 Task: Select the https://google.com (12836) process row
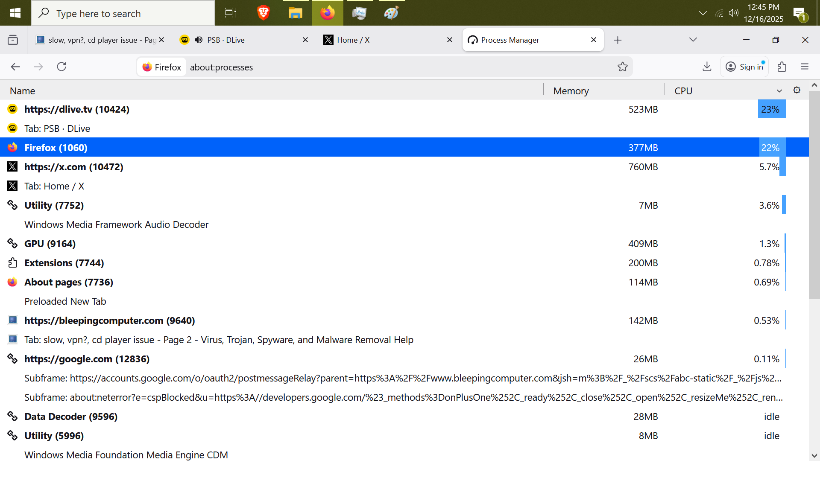404,359
